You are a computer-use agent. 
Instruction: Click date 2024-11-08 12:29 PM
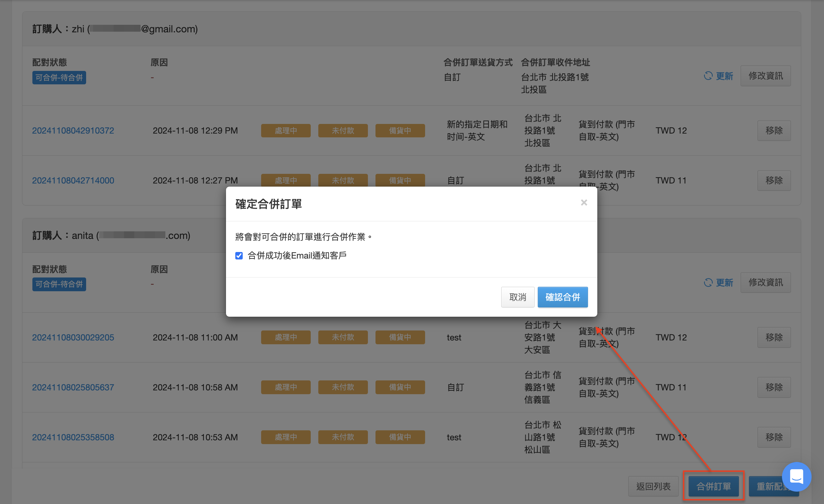click(x=195, y=130)
